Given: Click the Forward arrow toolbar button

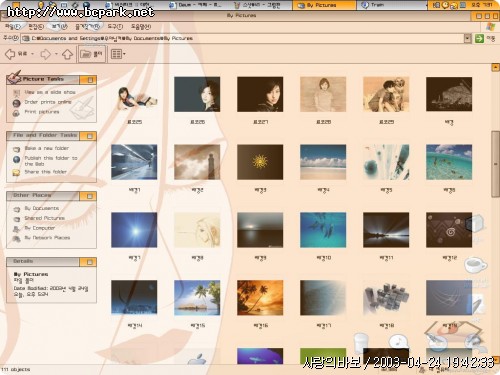Looking at the screenshot, I should click(x=46, y=54).
